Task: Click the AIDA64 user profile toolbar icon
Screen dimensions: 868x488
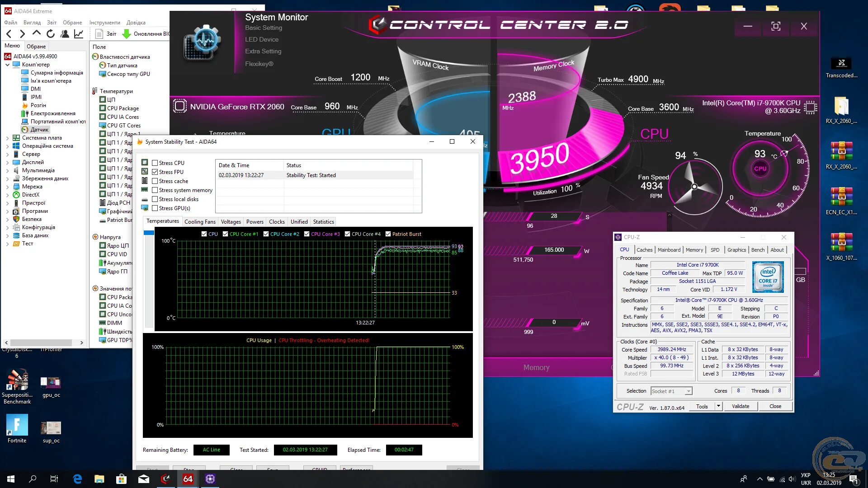Action: (x=65, y=33)
